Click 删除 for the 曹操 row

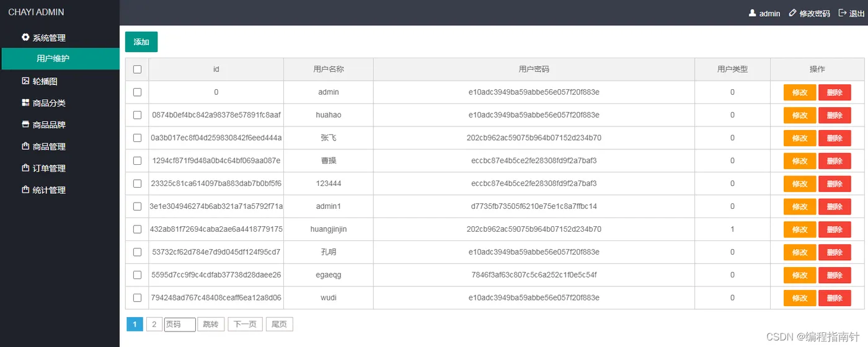pos(835,161)
